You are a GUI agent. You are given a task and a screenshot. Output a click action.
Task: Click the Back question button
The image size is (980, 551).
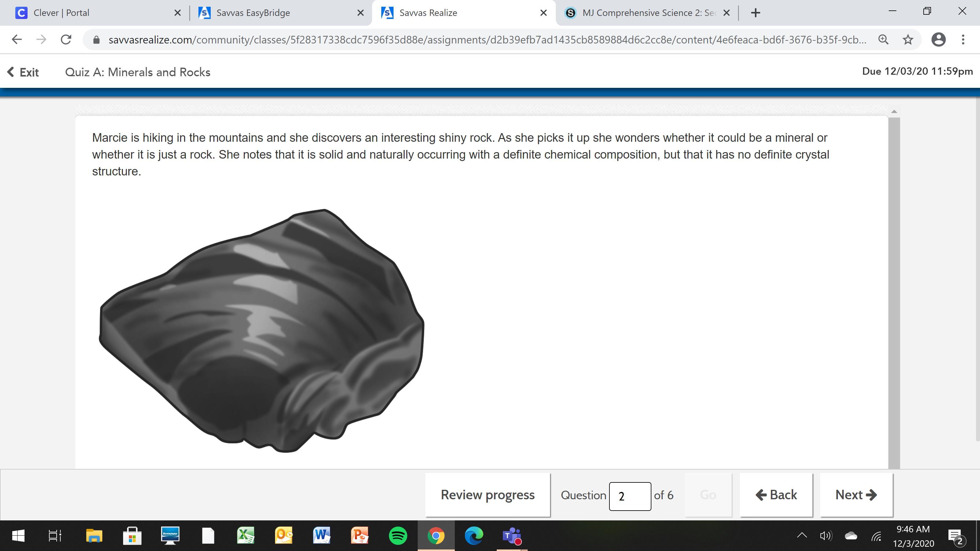[776, 495]
